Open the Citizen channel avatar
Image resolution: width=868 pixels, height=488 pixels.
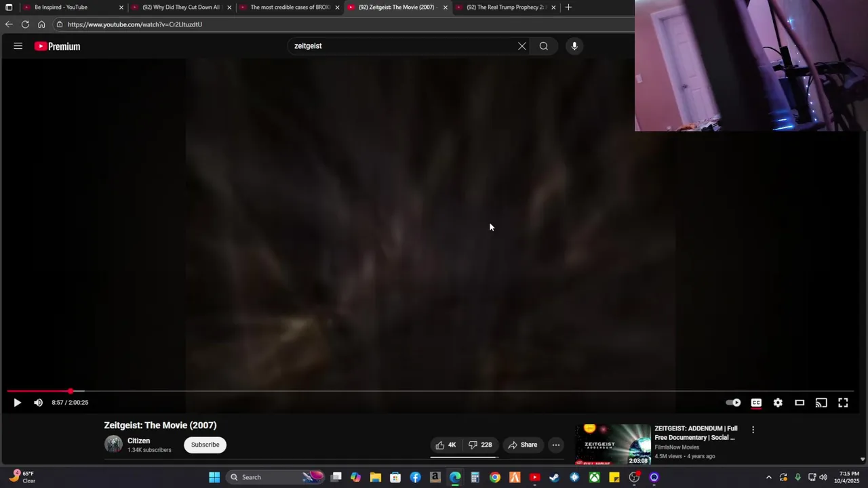113,445
